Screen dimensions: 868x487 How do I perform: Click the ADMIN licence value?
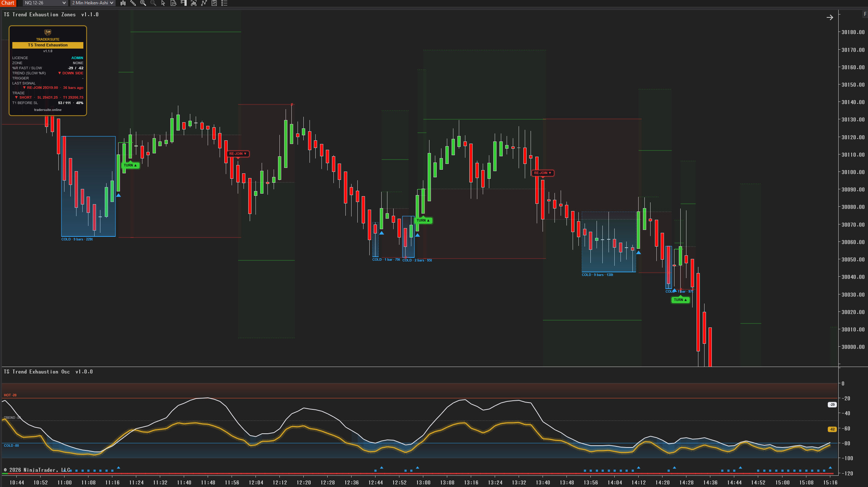77,58
